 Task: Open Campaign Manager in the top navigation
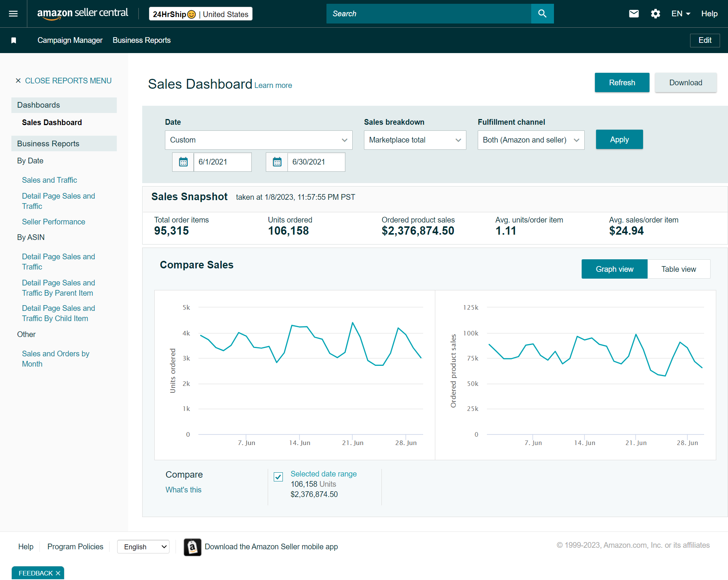click(x=70, y=40)
